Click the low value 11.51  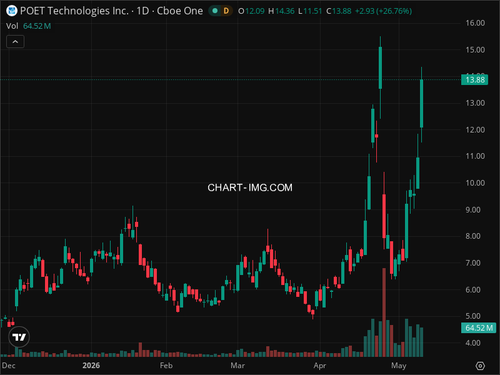point(313,11)
